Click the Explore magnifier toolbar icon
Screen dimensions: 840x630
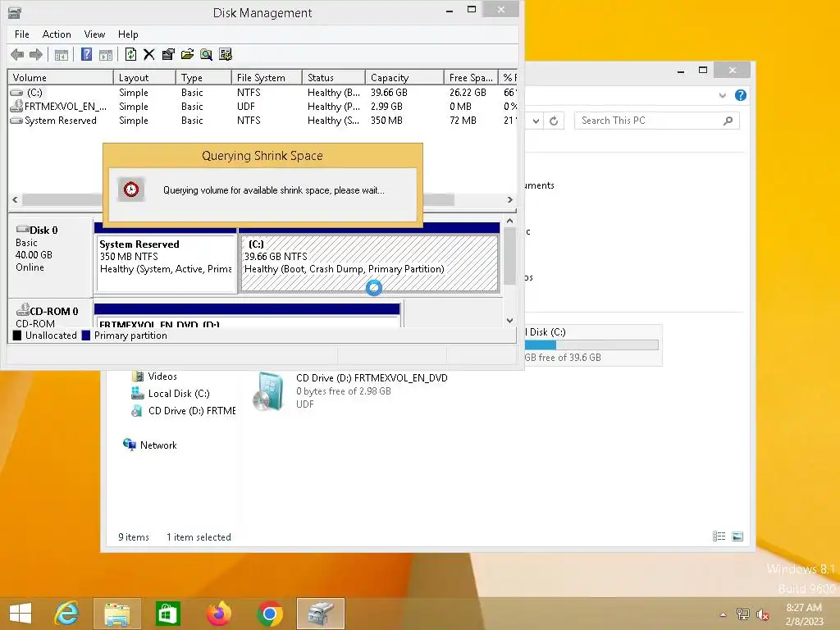(x=206, y=54)
